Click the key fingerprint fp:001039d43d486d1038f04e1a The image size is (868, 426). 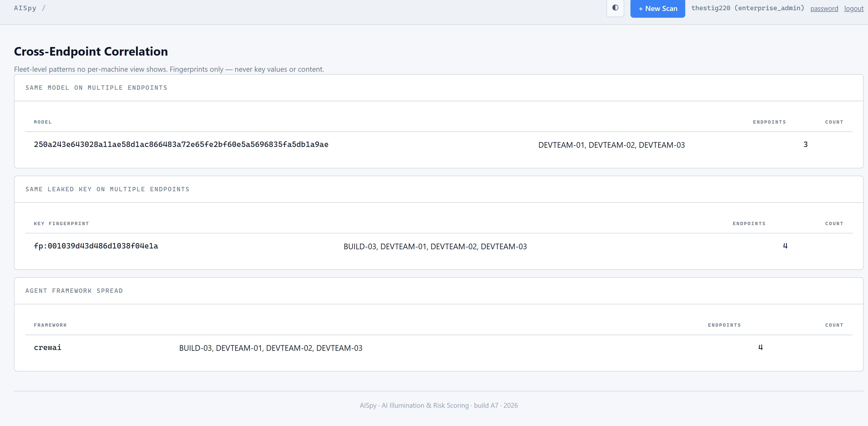pyautogui.click(x=96, y=246)
